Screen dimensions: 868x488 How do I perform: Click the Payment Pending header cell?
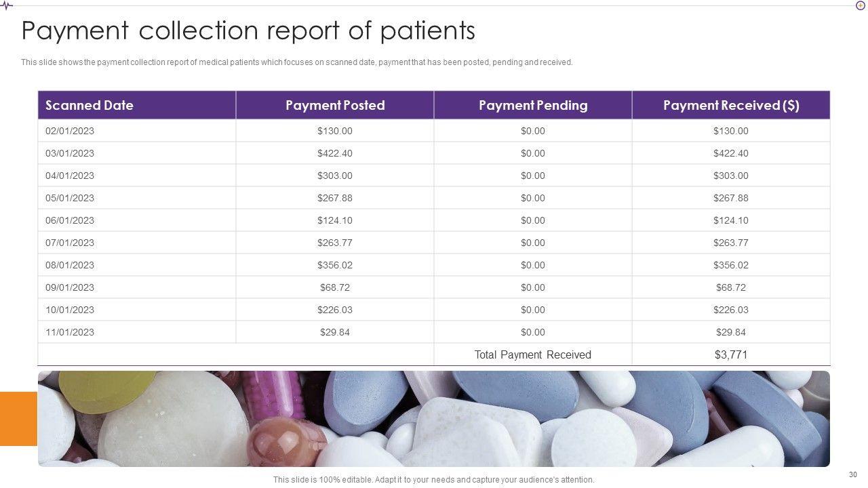tap(533, 105)
